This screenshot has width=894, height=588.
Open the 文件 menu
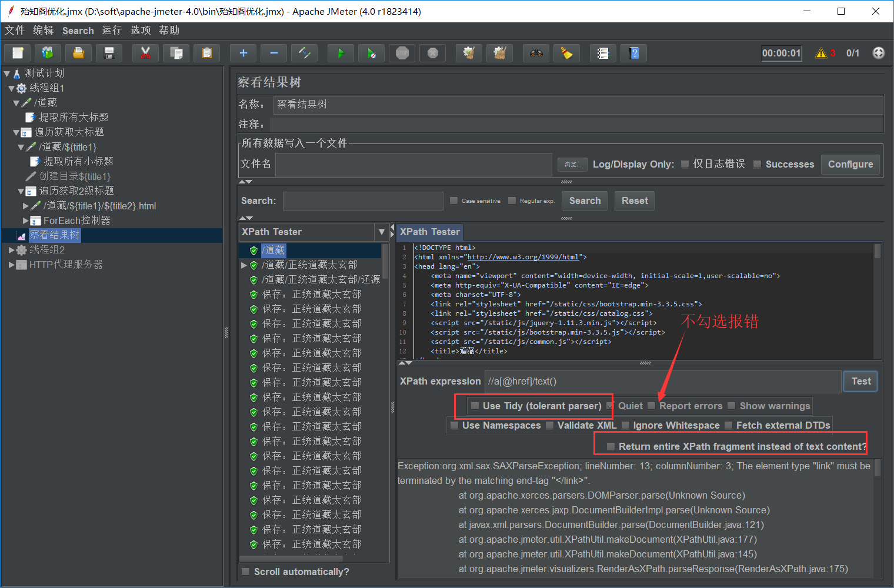15,30
